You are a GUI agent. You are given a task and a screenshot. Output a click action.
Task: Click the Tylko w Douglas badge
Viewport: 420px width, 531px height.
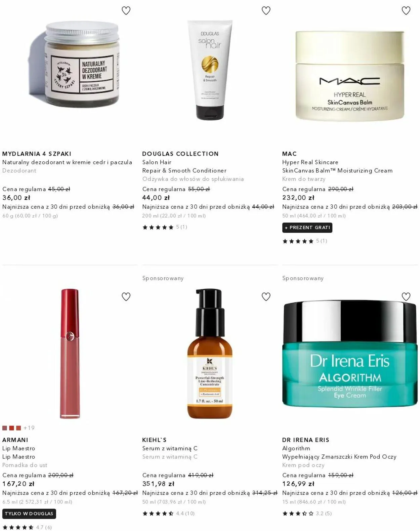coord(29,514)
